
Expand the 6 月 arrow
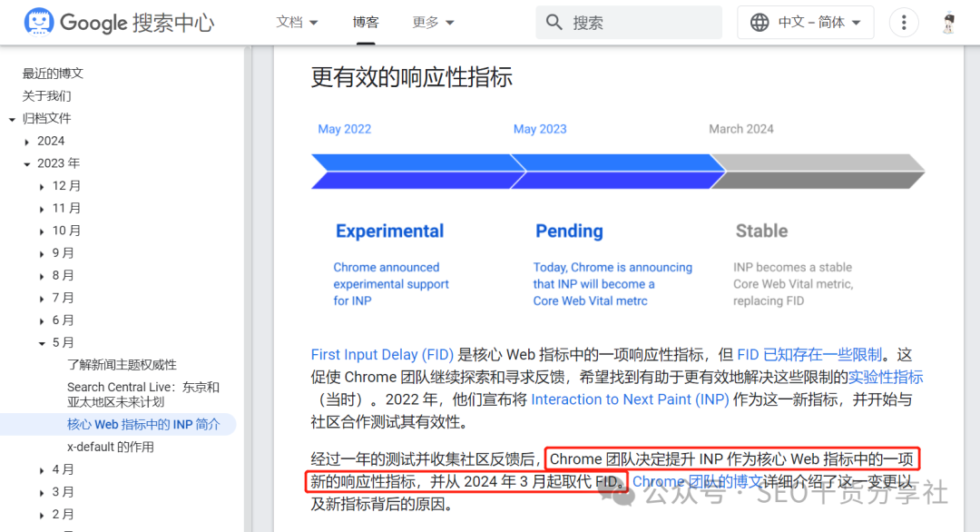click(42, 321)
